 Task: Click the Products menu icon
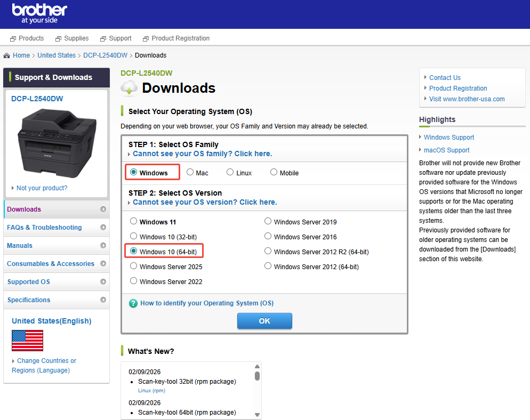click(12, 38)
